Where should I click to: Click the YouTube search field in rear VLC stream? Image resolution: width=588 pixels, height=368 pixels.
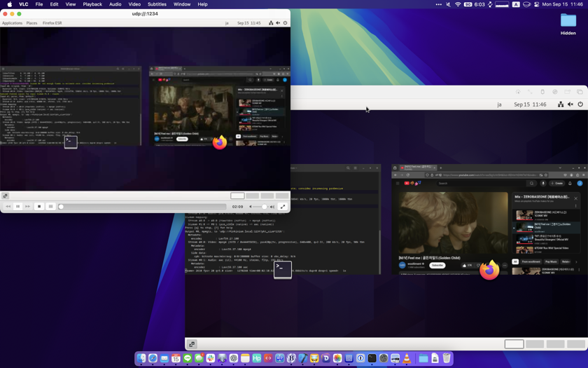pyautogui.click(x=482, y=183)
